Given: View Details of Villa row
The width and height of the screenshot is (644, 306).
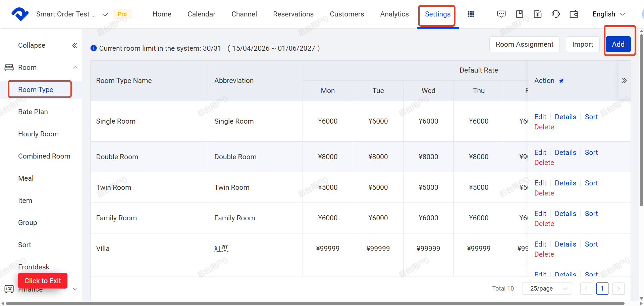Looking at the screenshot, I should pyautogui.click(x=566, y=244).
